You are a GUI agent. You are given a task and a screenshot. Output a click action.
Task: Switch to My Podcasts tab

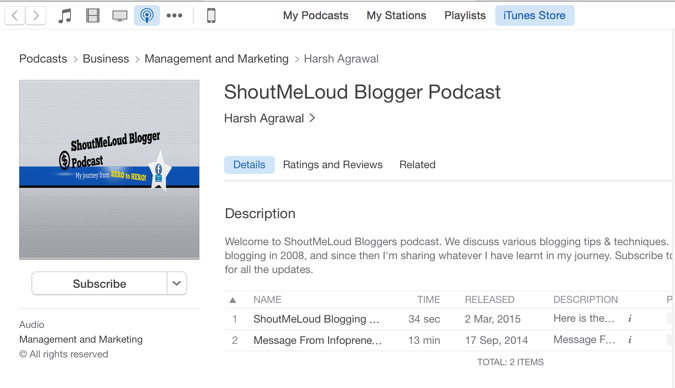coord(316,16)
